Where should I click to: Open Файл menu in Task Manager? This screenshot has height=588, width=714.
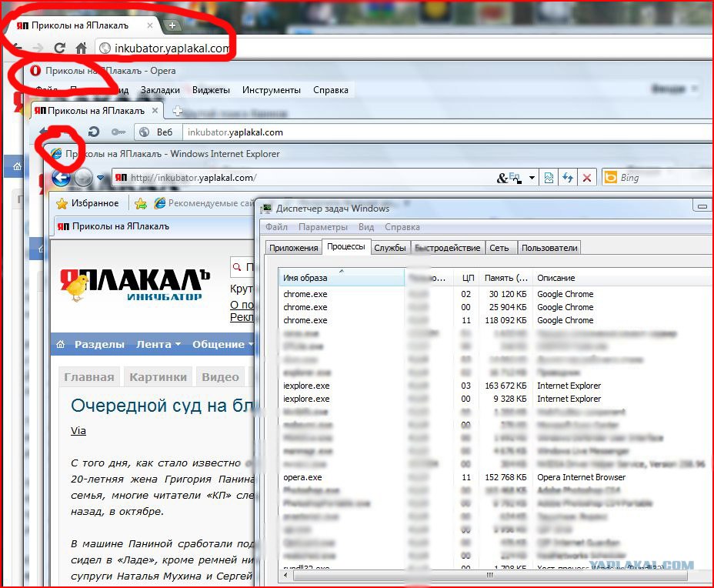tap(276, 227)
